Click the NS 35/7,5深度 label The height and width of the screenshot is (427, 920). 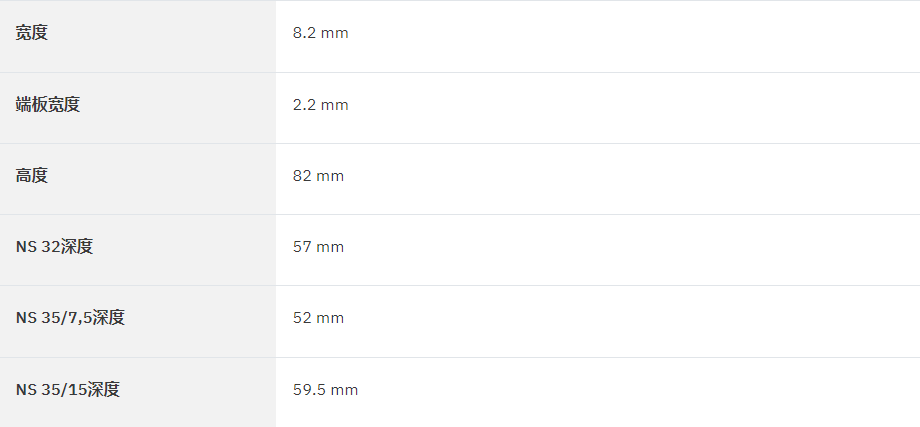click(x=70, y=317)
